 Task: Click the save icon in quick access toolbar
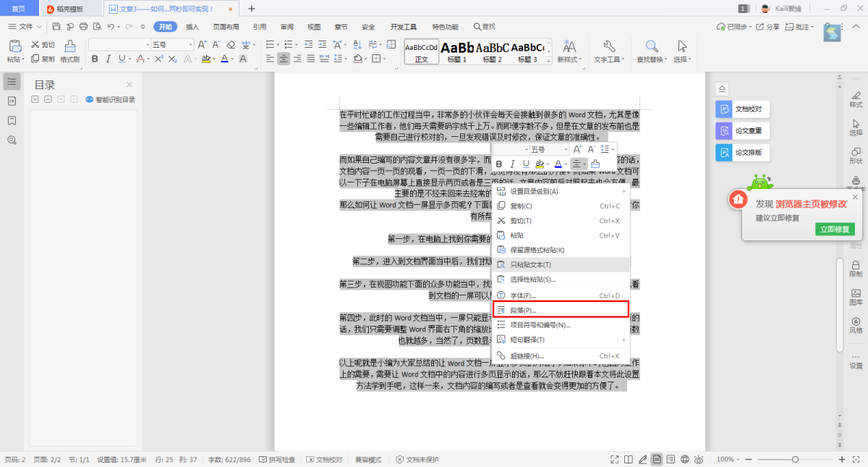[57, 27]
